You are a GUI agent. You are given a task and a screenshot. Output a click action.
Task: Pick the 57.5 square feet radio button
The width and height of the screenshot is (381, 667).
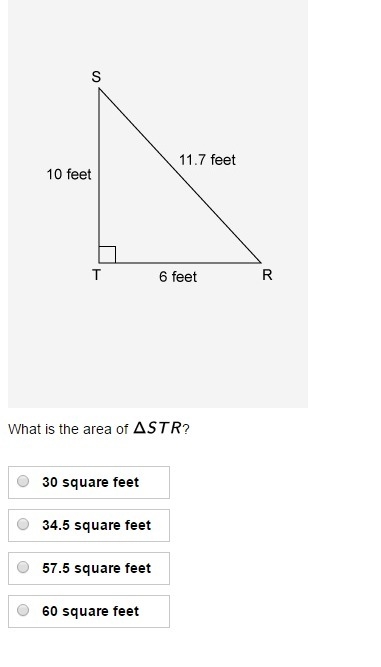(x=23, y=567)
